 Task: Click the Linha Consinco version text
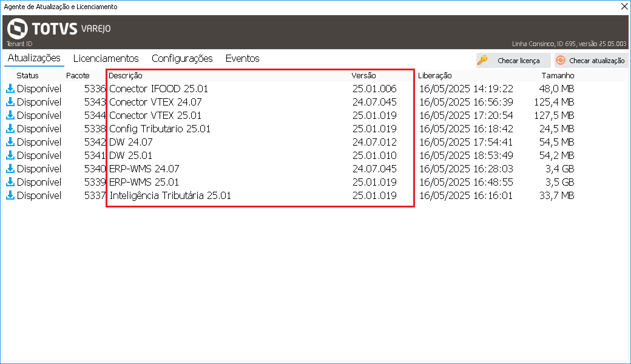pyautogui.click(x=569, y=44)
